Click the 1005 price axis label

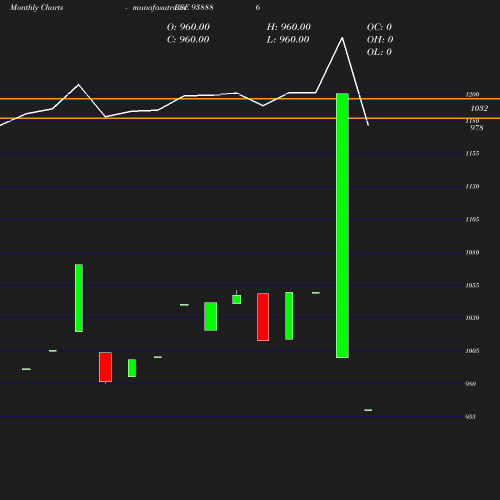472,351
